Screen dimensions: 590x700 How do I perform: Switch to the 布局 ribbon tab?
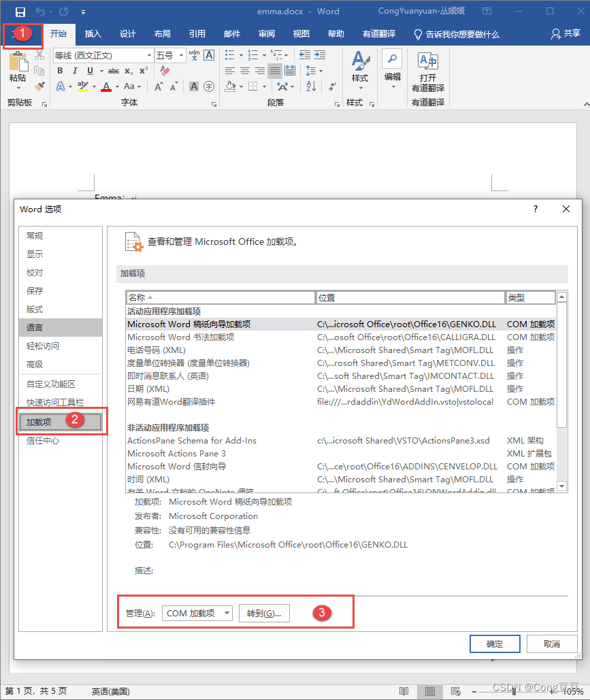163,33
